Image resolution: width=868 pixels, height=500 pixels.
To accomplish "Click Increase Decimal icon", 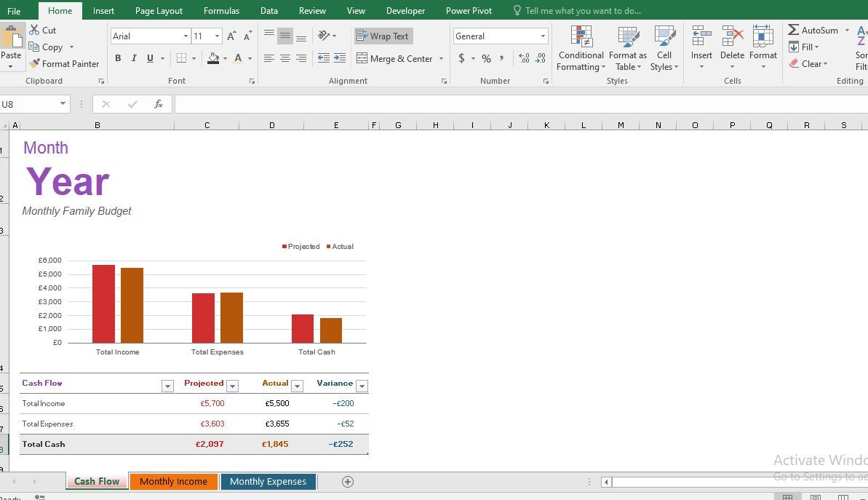I will (524, 57).
